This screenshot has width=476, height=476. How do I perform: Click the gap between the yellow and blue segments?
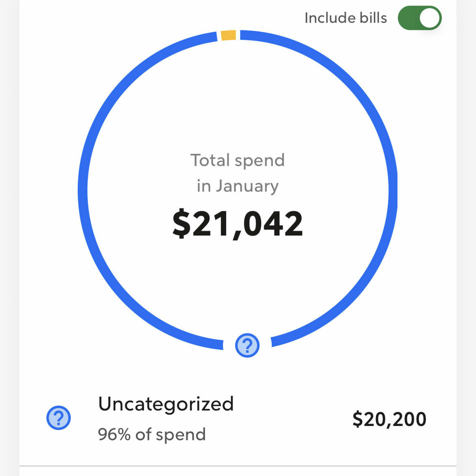pos(238,35)
